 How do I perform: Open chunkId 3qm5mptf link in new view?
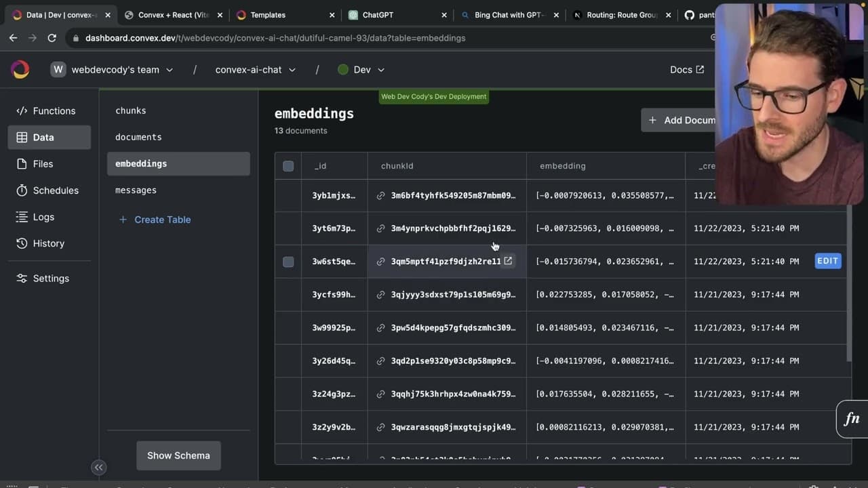[508, 261]
